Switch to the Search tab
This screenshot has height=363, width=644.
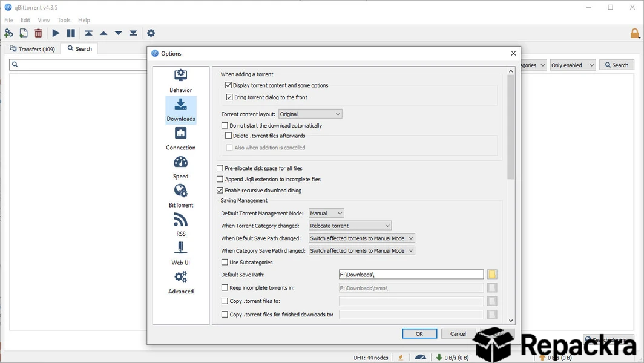[x=80, y=49]
